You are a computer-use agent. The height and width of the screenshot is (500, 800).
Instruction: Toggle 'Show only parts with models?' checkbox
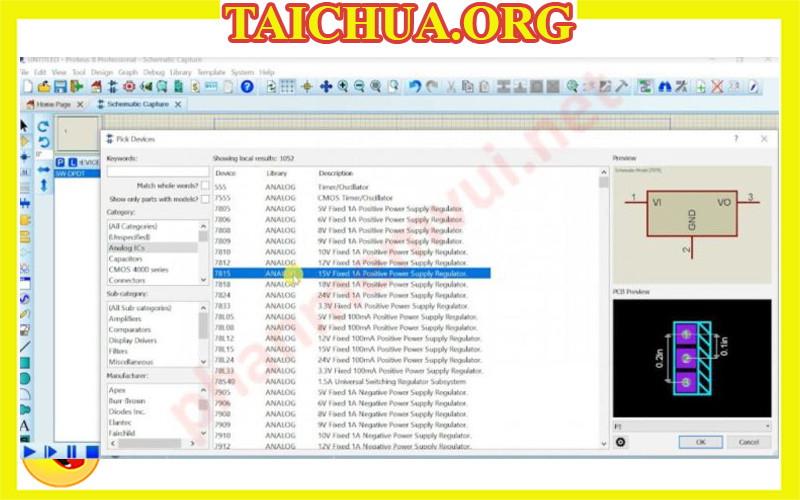click(204, 199)
